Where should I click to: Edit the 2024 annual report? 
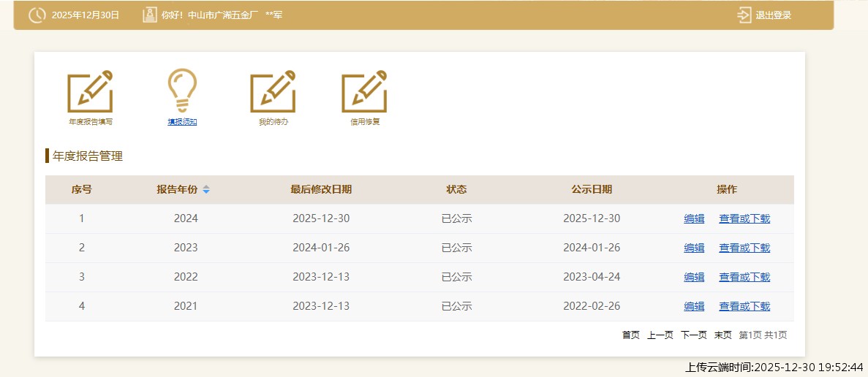(x=694, y=218)
